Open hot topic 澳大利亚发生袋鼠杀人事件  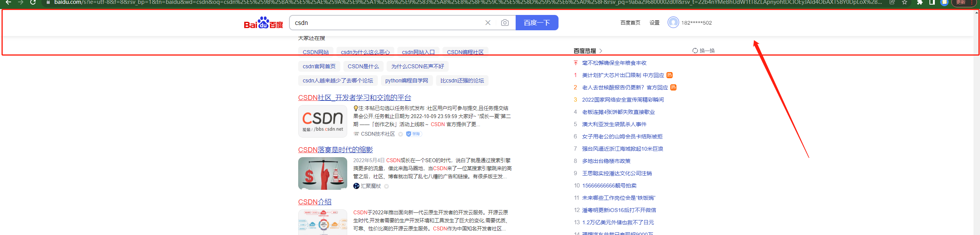coord(614,124)
